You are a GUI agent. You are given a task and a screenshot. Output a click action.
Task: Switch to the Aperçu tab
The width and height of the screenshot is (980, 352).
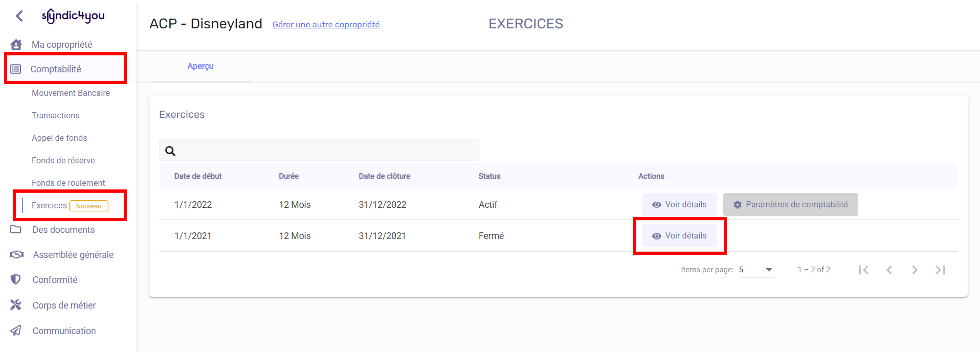click(x=200, y=66)
